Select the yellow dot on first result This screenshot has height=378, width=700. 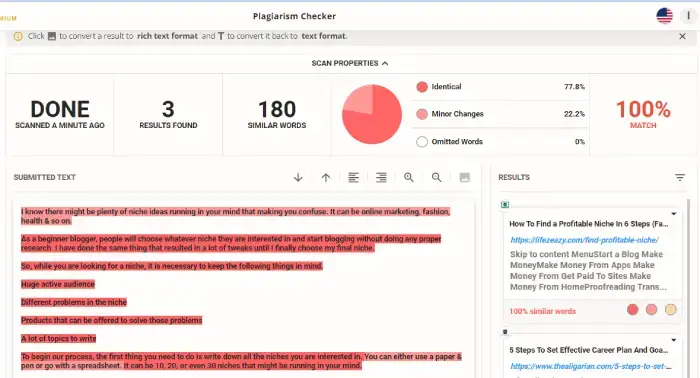pos(671,310)
